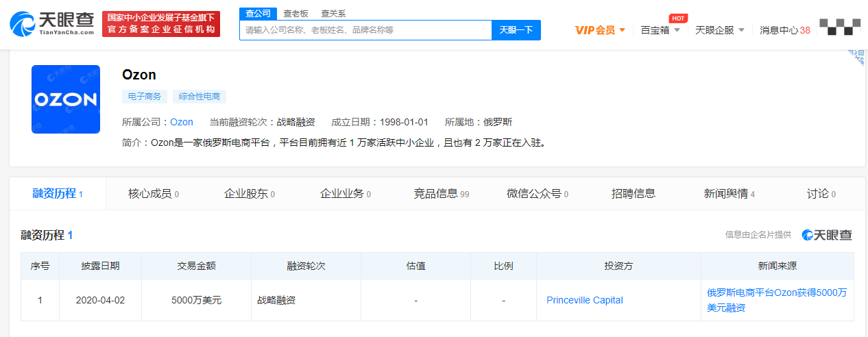Click the official credit agency red banner

tap(161, 24)
